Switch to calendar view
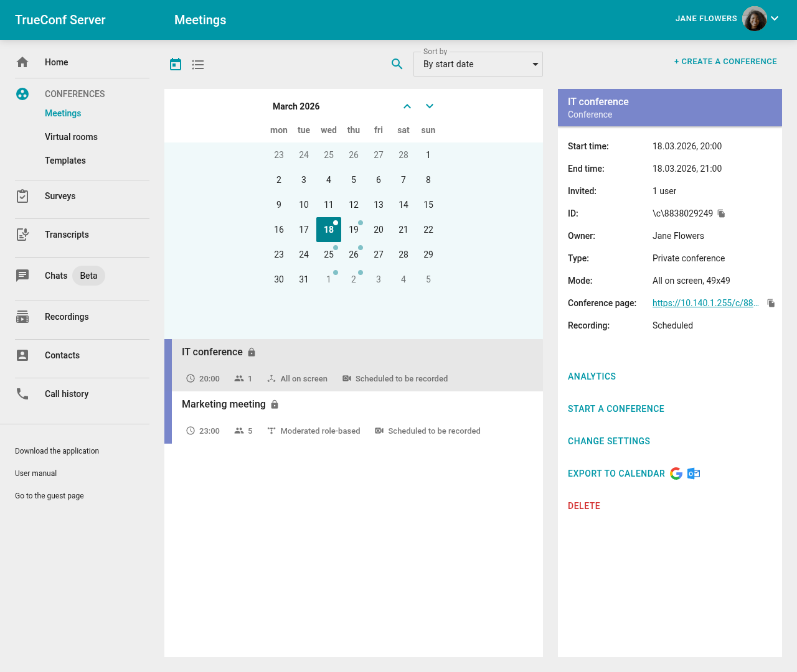797x672 pixels. click(x=176, y=64)
